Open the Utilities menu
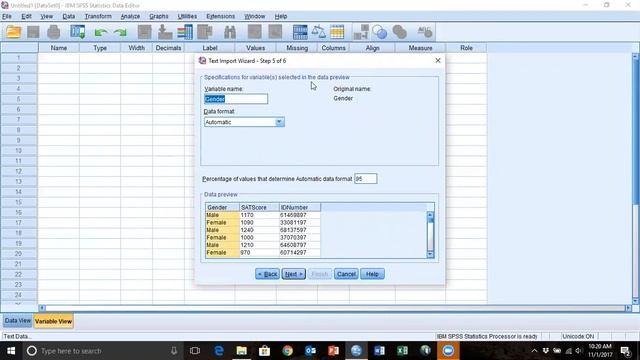The height and width of the screenshot is (360, 640). click(x=187, y=16)
